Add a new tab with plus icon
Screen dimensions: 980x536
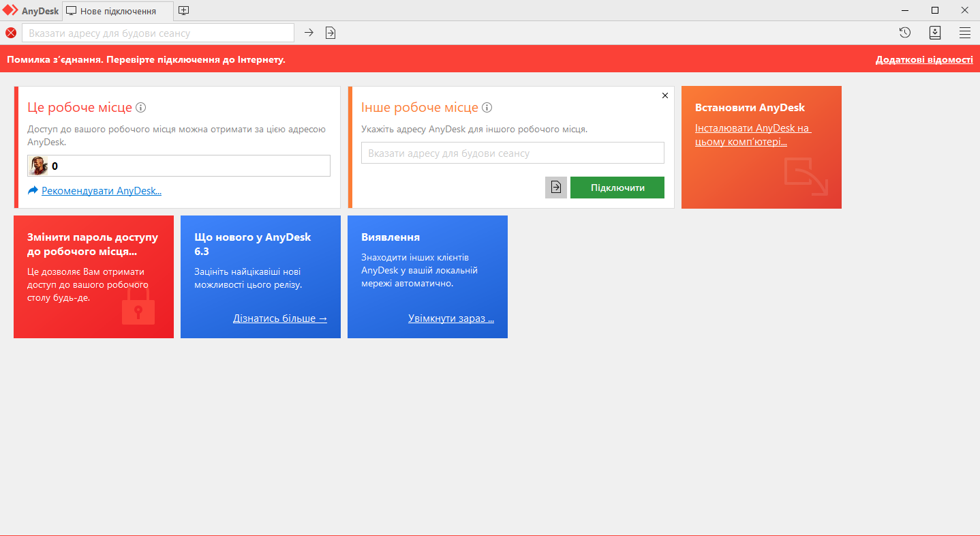pos(183,11)
